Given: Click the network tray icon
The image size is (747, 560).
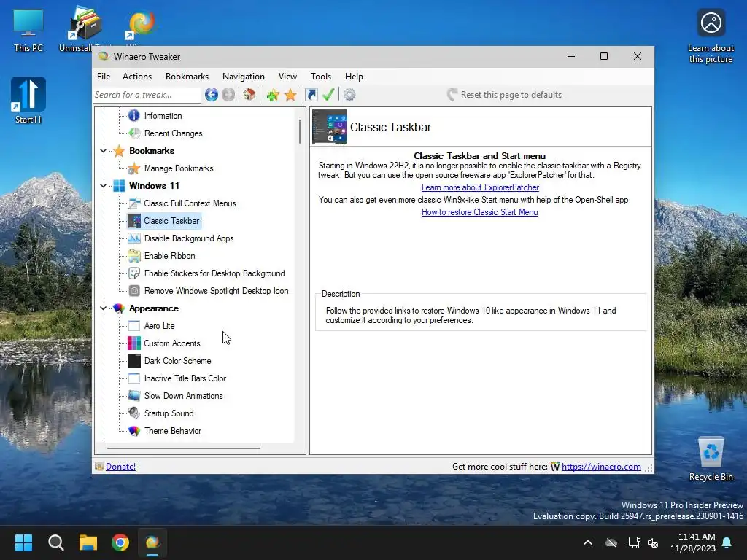Looking at the screenshot, I should tap(634, 542).
